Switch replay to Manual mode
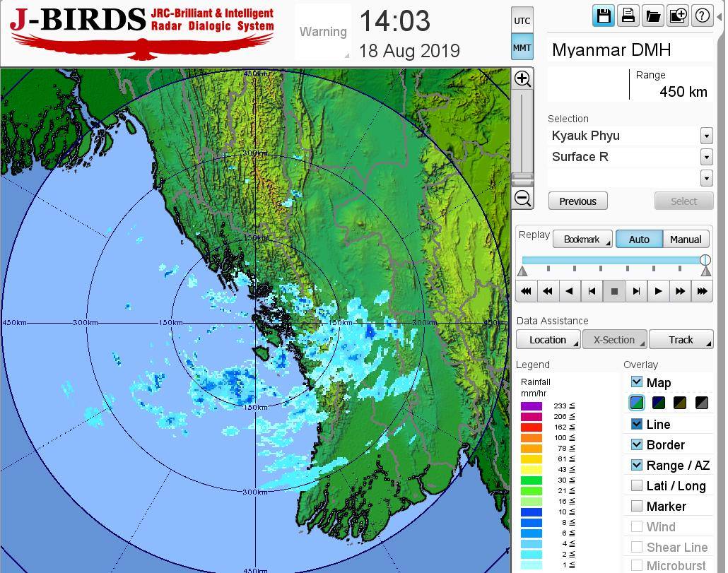728x573 pixels. 686,240
